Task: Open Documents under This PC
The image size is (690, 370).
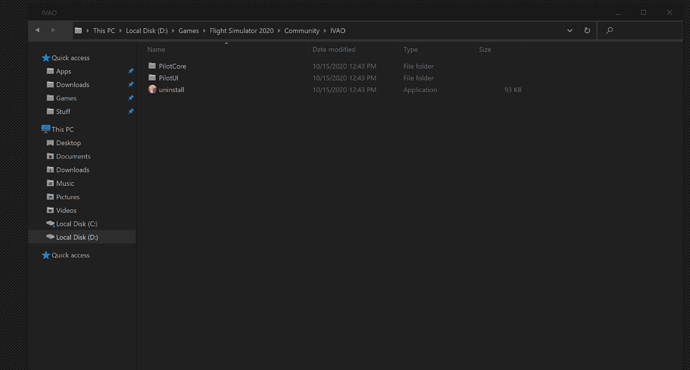Action: click(73, 156)
